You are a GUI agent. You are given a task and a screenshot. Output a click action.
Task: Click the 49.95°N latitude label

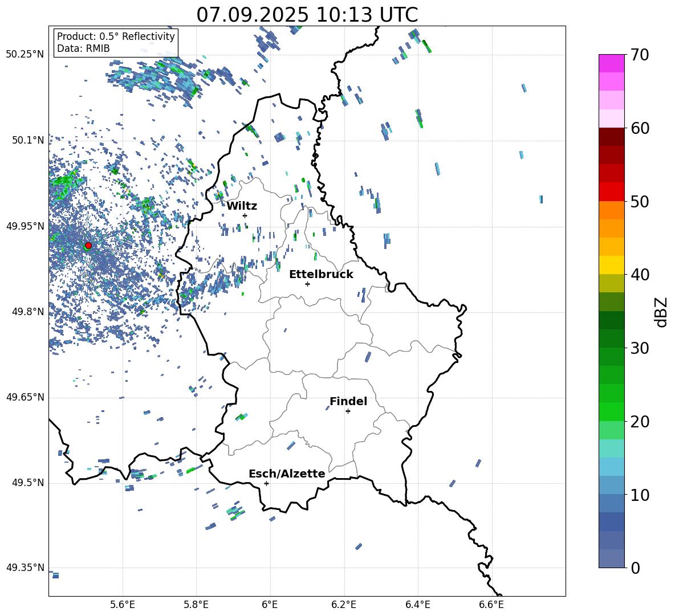pyautogui.click(x=25, y=226)
